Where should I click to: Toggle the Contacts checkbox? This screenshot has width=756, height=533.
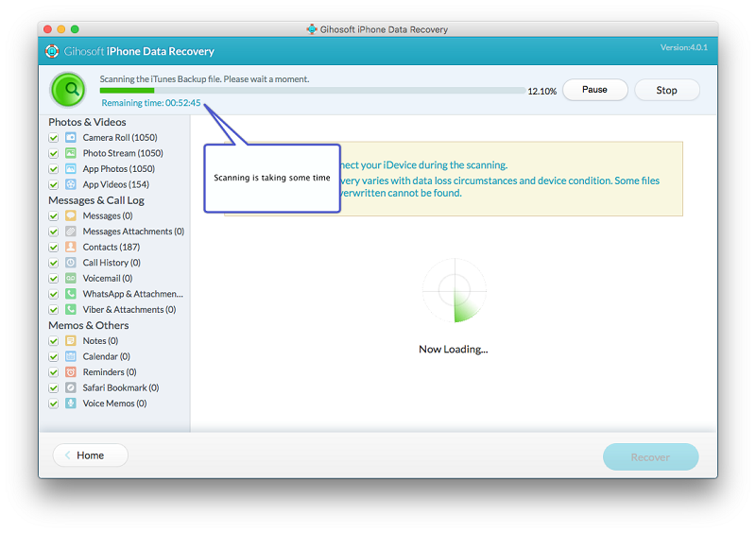(54, 248)
